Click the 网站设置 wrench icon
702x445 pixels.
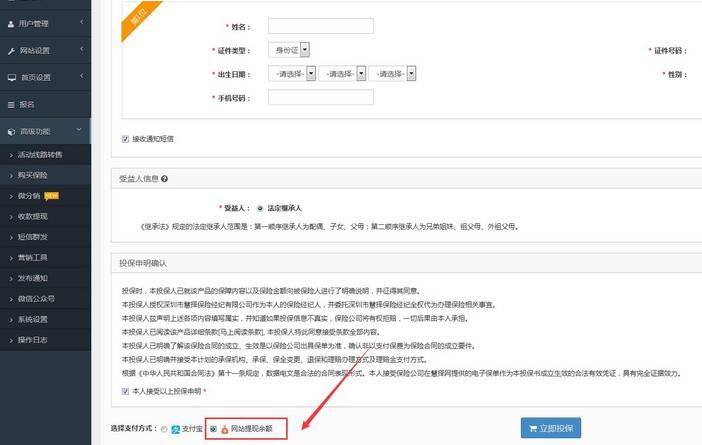coord(10,50)
